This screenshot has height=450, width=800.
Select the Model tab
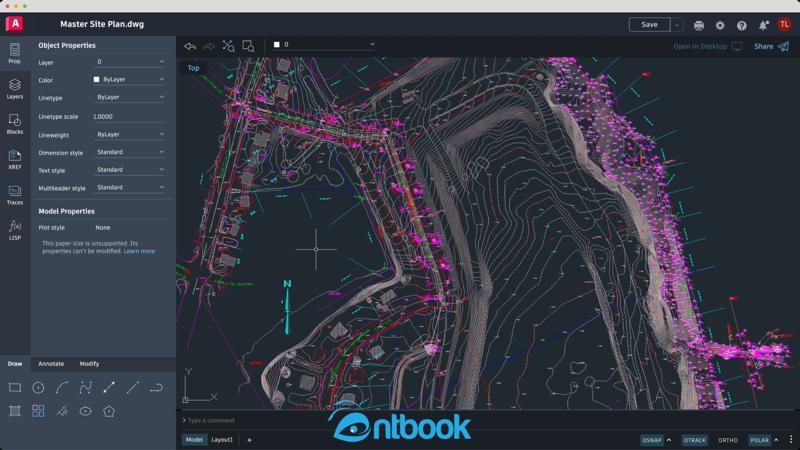(x=194, y=440)
